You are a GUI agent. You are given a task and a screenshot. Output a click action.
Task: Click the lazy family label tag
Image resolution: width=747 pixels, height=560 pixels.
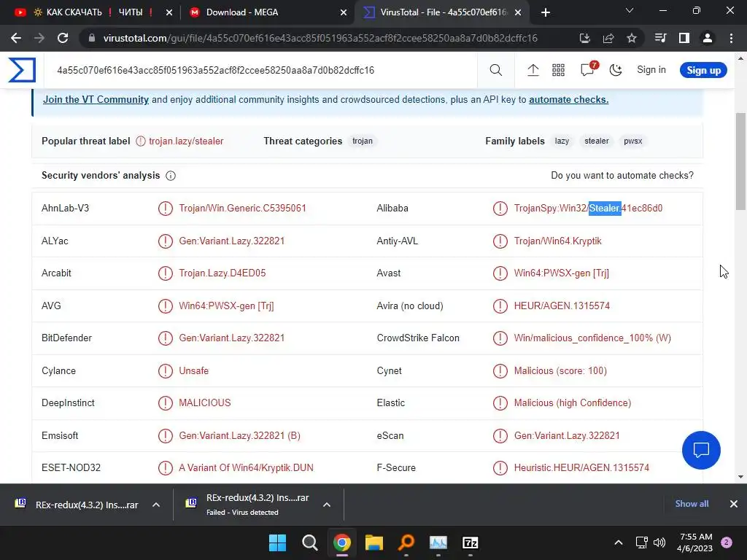[562, 141]
